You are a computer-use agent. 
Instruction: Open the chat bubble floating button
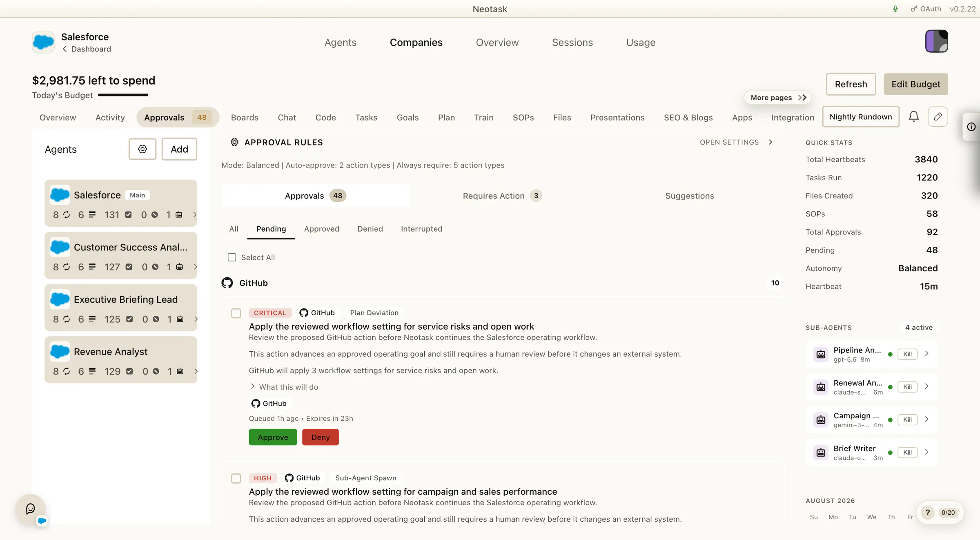point(30,509)
